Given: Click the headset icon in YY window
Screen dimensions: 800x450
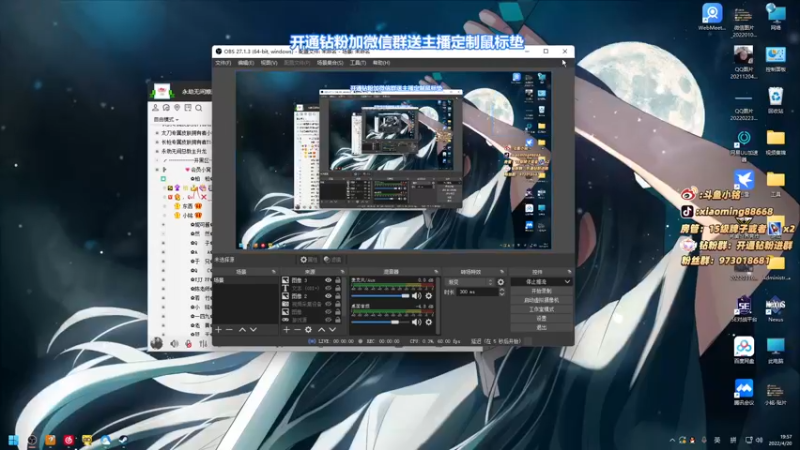Looking at the screenshot, I should tap(166, 108).
